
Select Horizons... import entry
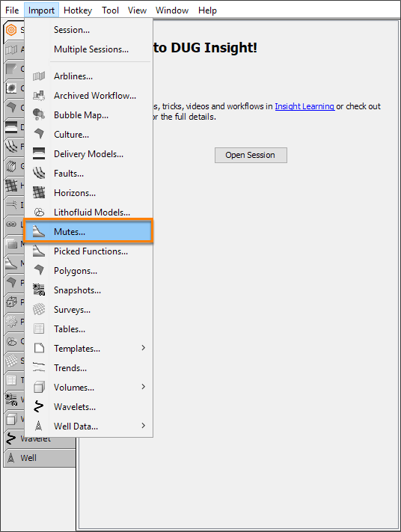88,193
